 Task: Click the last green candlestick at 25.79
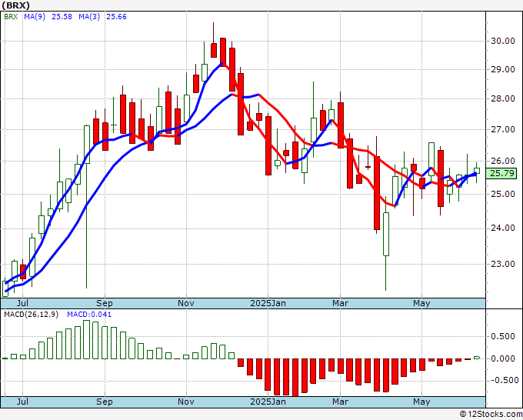(477, 171)
